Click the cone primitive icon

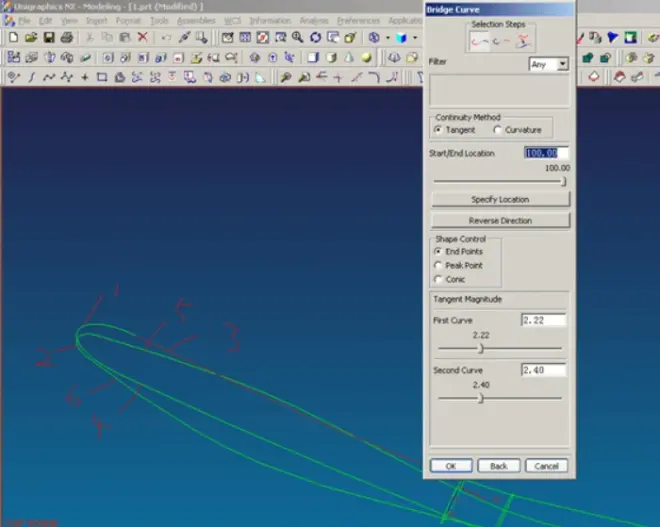coord(349,57)
